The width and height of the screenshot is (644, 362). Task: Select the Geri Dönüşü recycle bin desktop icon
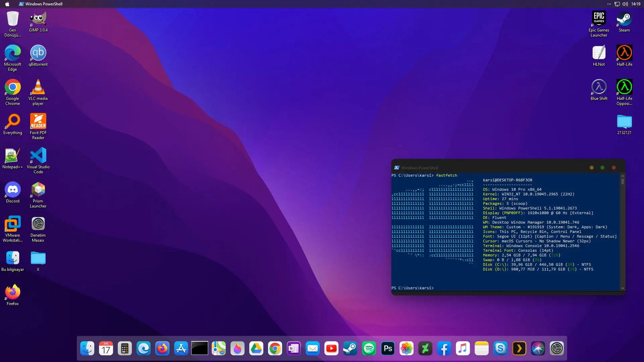click(13, 24)
